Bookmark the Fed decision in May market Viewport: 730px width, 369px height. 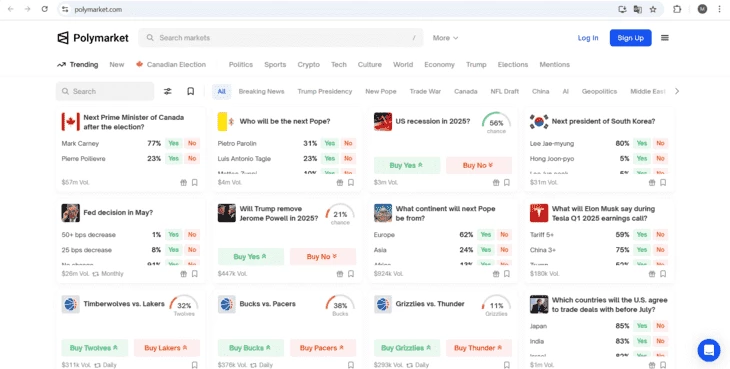pos(195,274)
